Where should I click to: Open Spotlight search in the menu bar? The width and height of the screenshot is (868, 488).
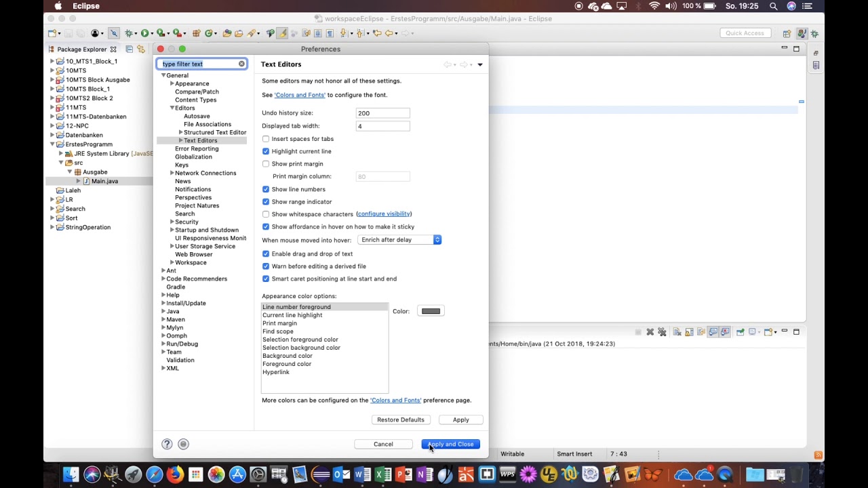tap(774, 6)
